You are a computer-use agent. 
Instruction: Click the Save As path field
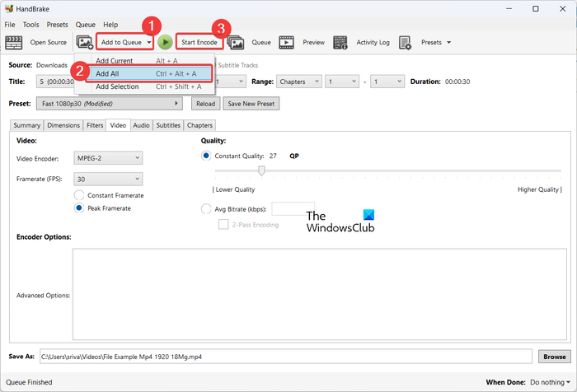(286, 357)
